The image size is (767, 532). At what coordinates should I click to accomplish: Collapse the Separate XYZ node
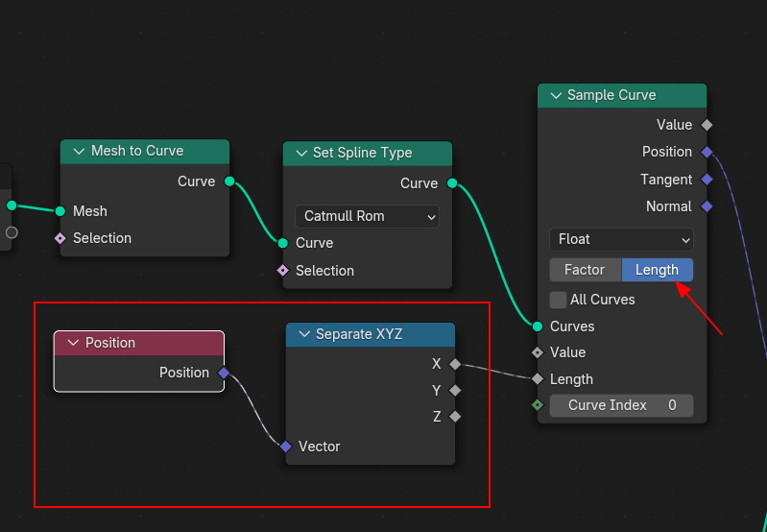coord(304,334)
